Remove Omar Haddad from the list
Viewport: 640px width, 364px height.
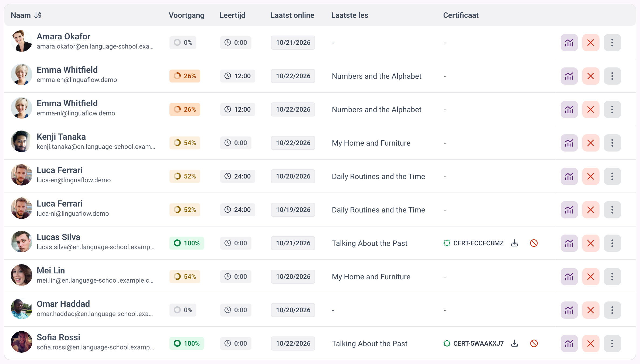(591, 310)
